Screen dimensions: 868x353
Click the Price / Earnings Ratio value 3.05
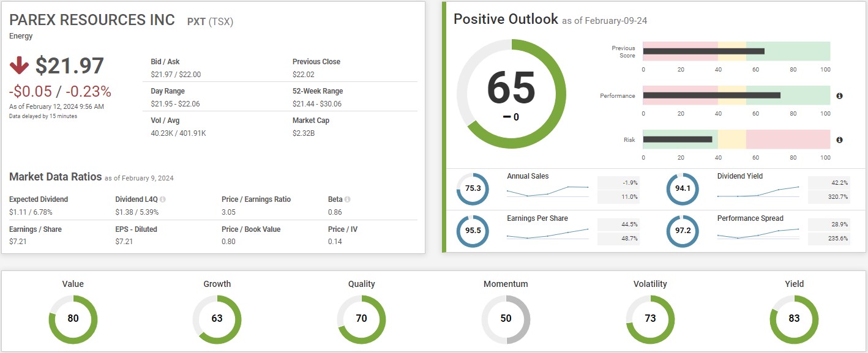[x=228, y=212]
